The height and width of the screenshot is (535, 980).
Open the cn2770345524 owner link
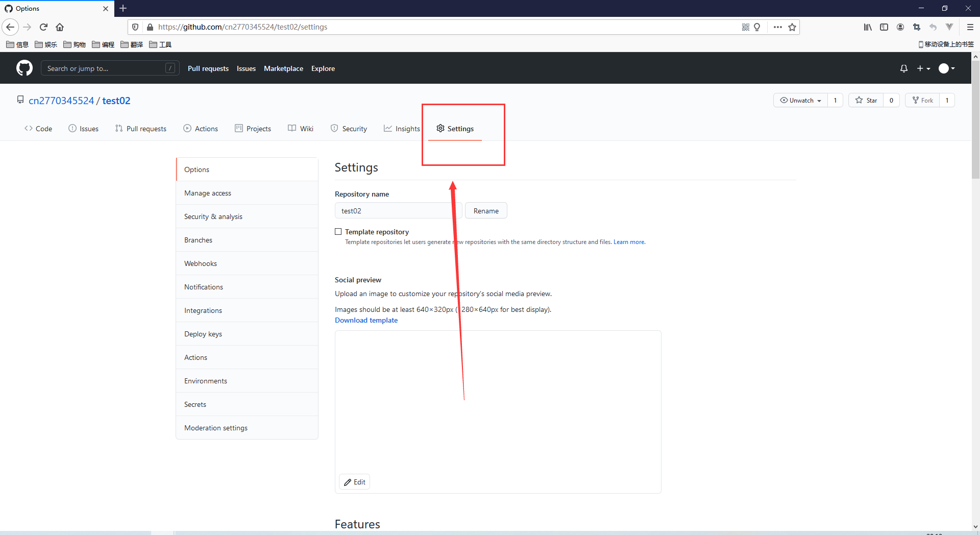tap(61, 101)
